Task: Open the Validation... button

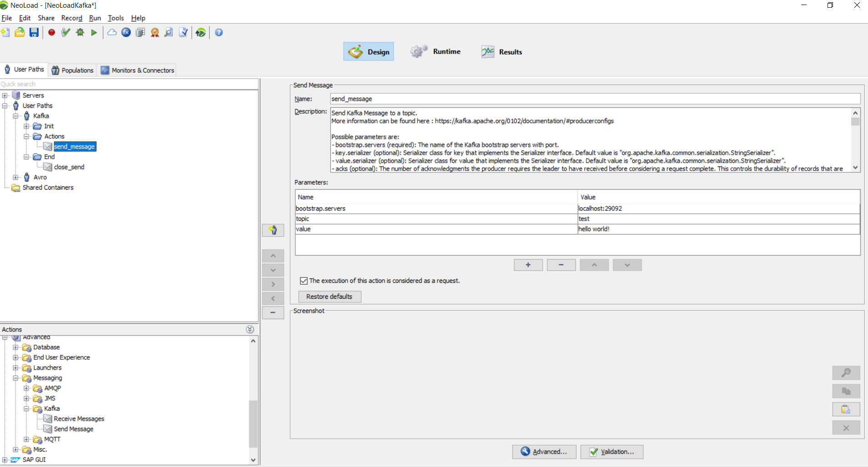Action: pos(612,452)
